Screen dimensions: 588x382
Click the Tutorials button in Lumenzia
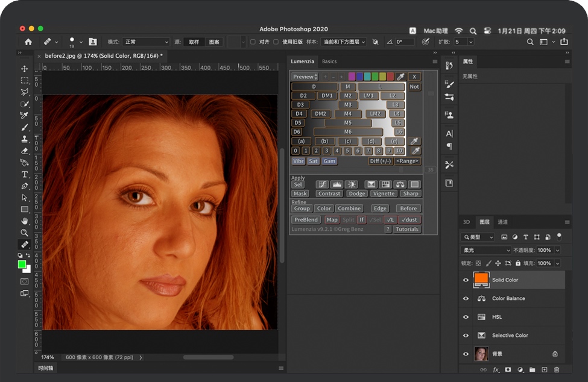click(x=406, y=229)
